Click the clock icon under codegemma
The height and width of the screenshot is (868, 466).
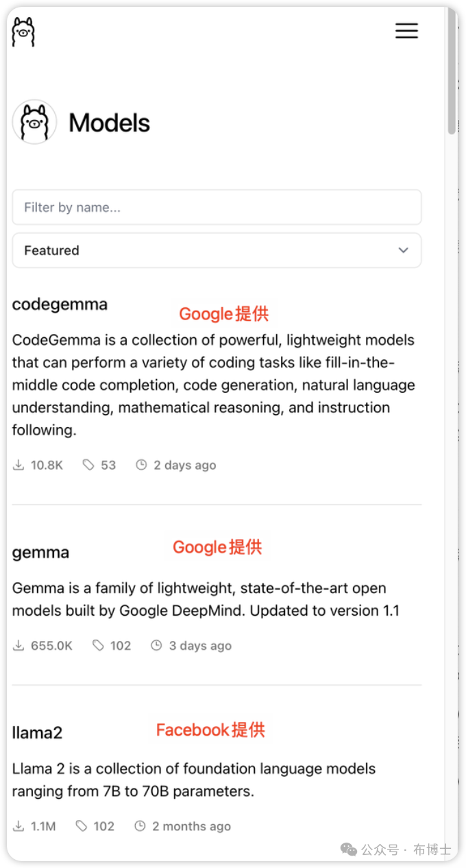[141, 465]
